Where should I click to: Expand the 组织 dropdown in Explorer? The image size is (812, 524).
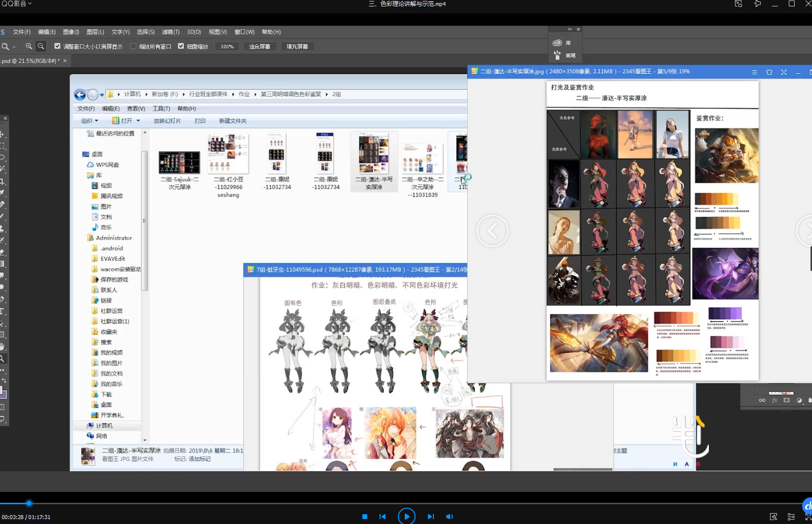tap(90, 121)
